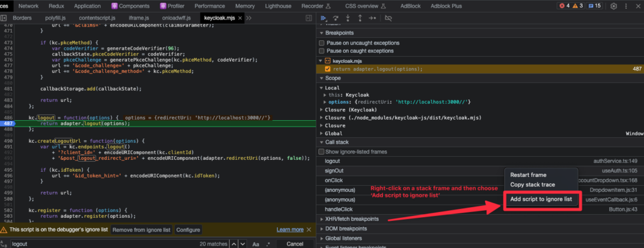
Task: Open DevTools more options menu
Action: coord(626,6)
